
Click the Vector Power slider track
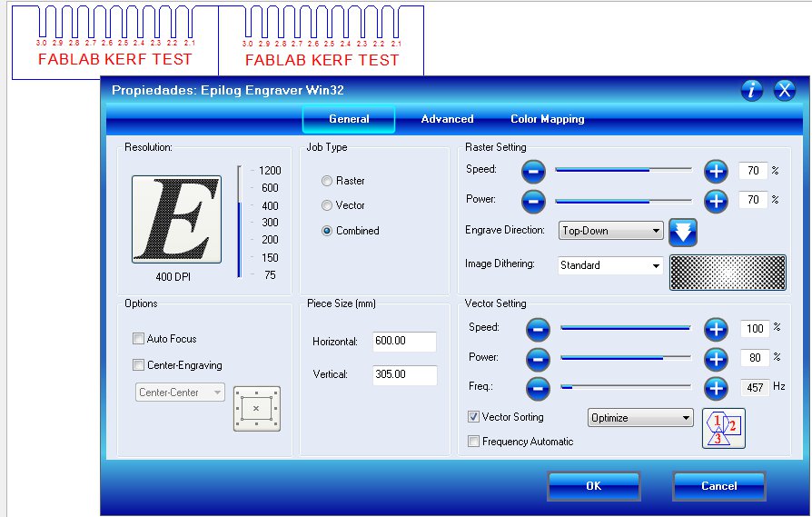click(x=626, y=357)
